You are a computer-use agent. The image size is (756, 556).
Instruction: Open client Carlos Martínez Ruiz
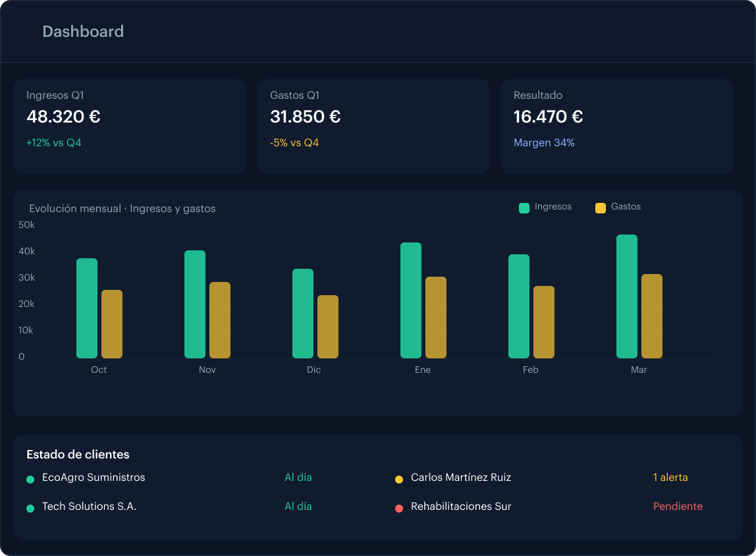pos(461,478)
